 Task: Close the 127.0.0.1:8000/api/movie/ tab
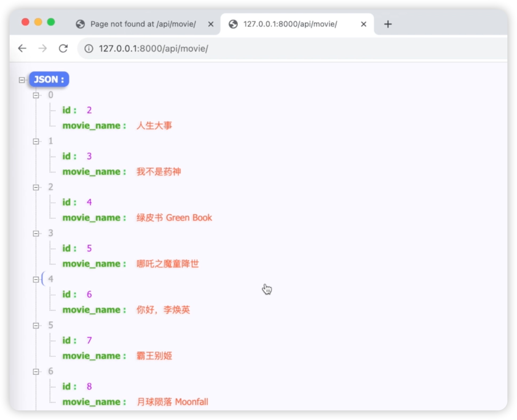(363, 24)
